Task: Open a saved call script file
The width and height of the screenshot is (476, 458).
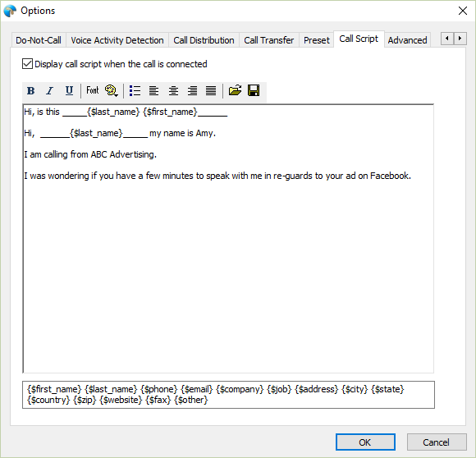Action: tap(235, 90)
